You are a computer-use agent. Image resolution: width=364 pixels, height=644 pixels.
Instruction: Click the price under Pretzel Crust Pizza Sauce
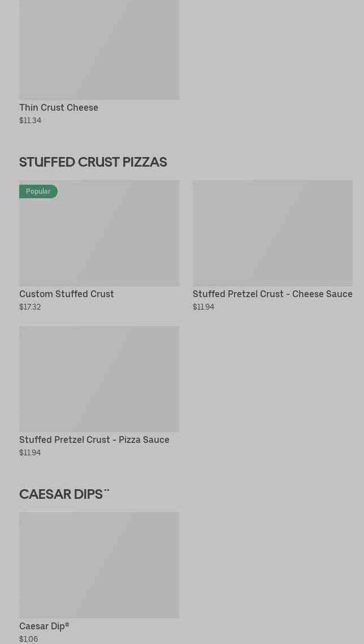coord(30,452)
